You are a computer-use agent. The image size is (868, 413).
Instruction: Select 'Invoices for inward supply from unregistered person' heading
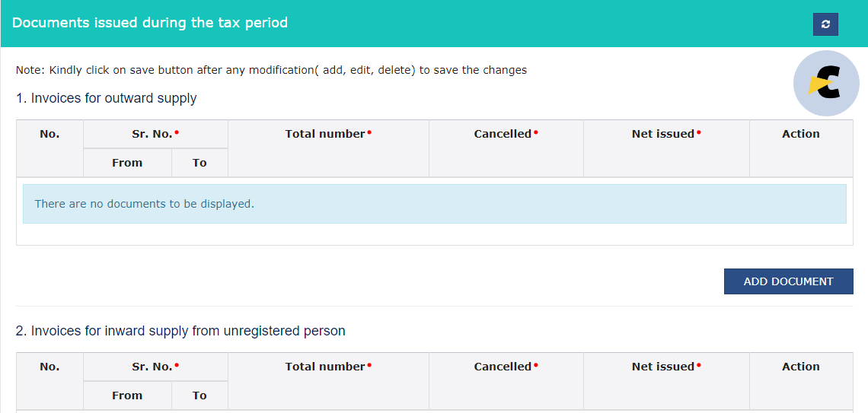[180, 331]
